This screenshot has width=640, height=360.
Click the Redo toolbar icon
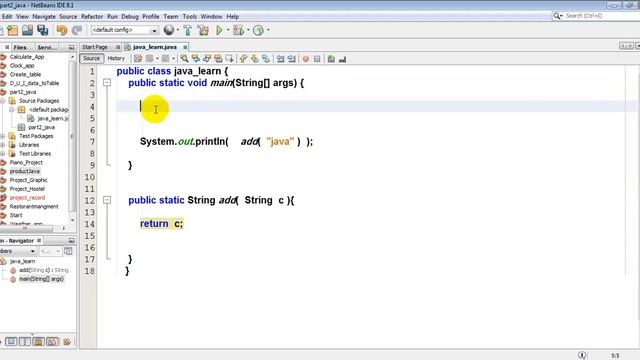pos(77,30)
